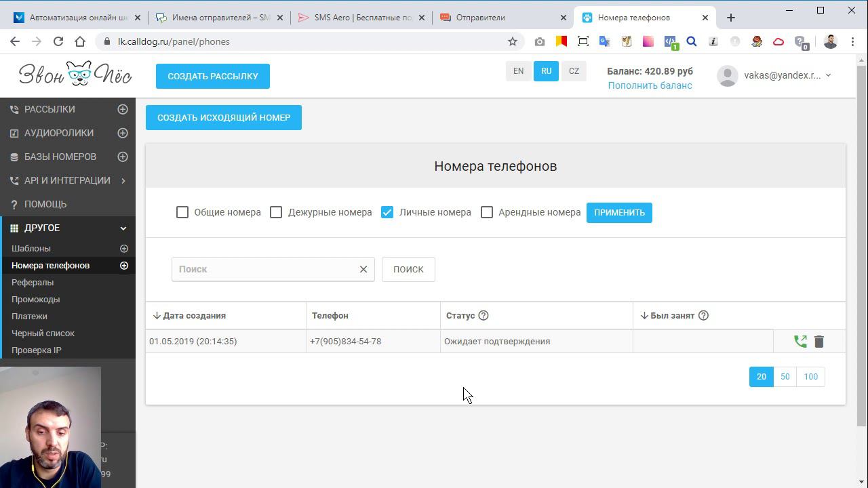This screenshot has height=488, width=868.
Task: Show 50 rows per page
Action: coord(785,377)
